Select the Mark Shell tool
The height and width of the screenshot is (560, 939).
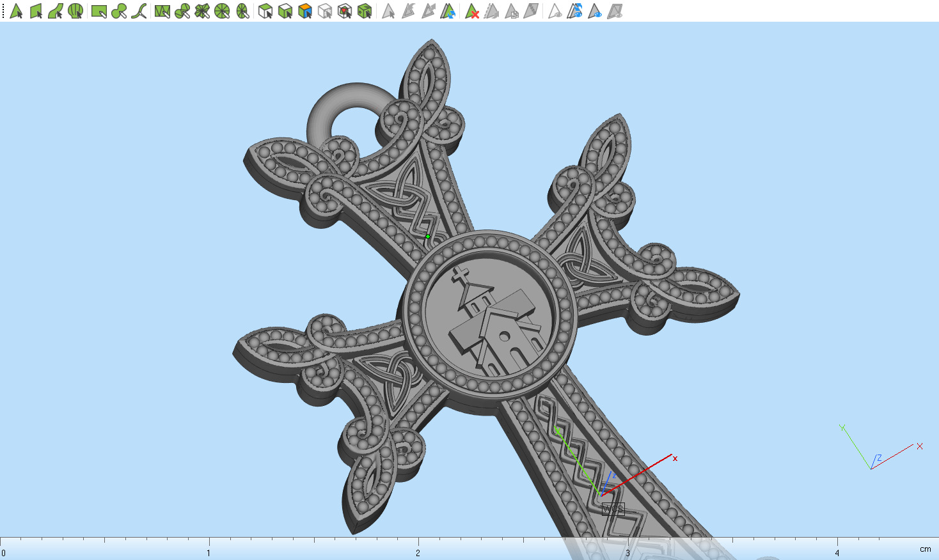tap(75, 11)
